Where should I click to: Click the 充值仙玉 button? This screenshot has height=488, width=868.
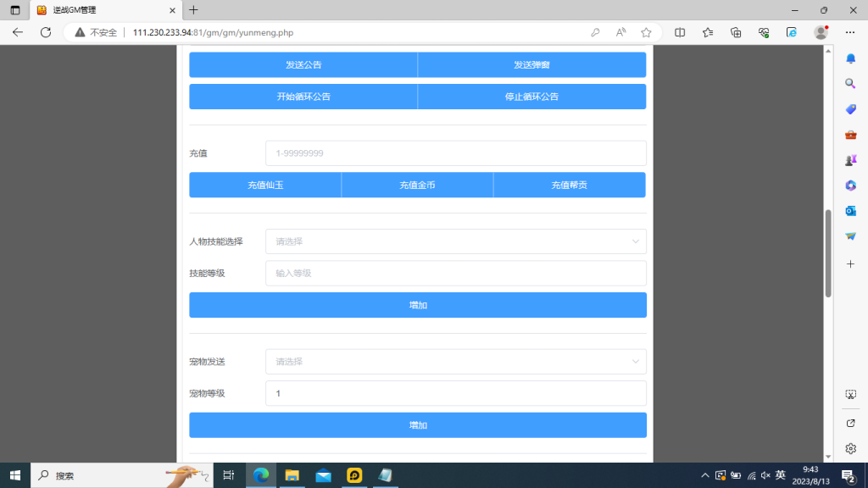click(265, 185)
